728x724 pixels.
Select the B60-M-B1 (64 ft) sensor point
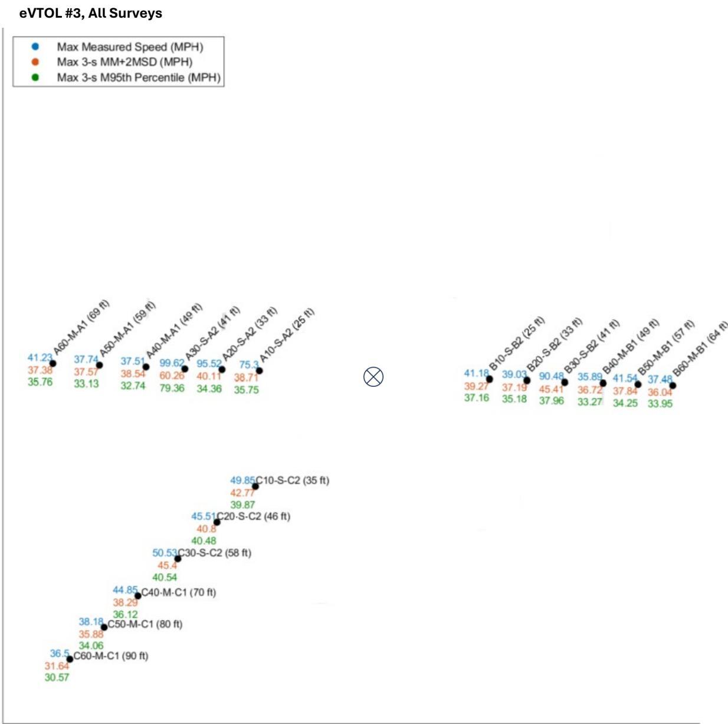pos(673,385)
